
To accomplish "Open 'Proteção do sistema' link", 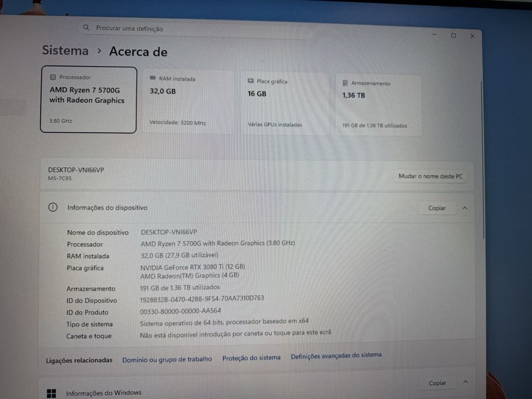I will coord(251,357).
